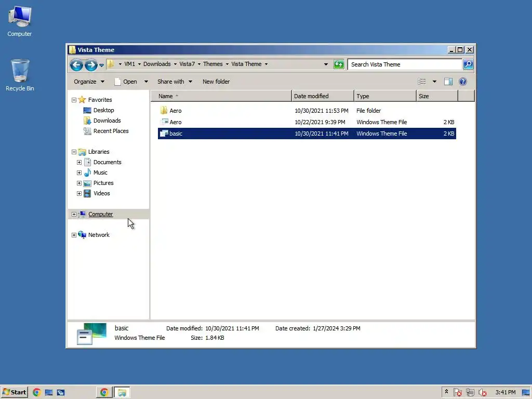
Task: Expand the Pictures library node
Action: tap(79, 183)
